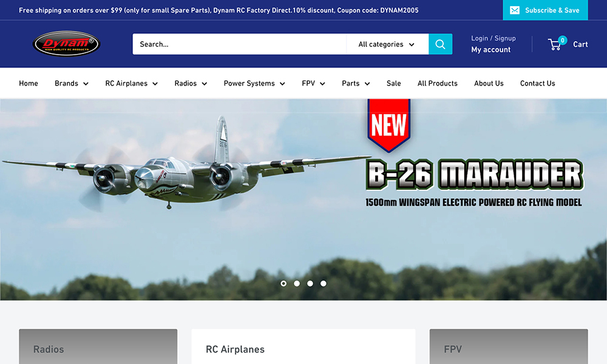Viewport: 607px width, 364px height.
Task: Go to the fourth carousel slide dot
Action: pyautogui.click(x=324, y=283)
